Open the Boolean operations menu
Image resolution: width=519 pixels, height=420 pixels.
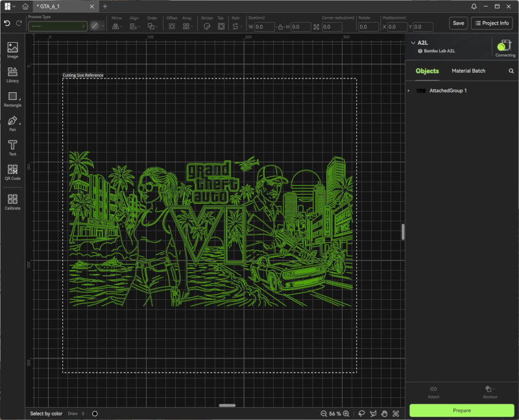[x=490, y=392]
